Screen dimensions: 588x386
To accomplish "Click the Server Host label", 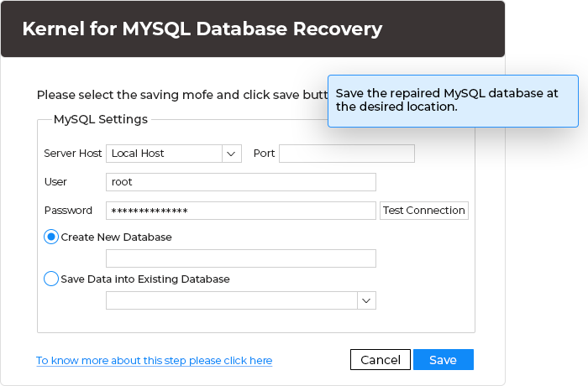I will tap(72, 154).
